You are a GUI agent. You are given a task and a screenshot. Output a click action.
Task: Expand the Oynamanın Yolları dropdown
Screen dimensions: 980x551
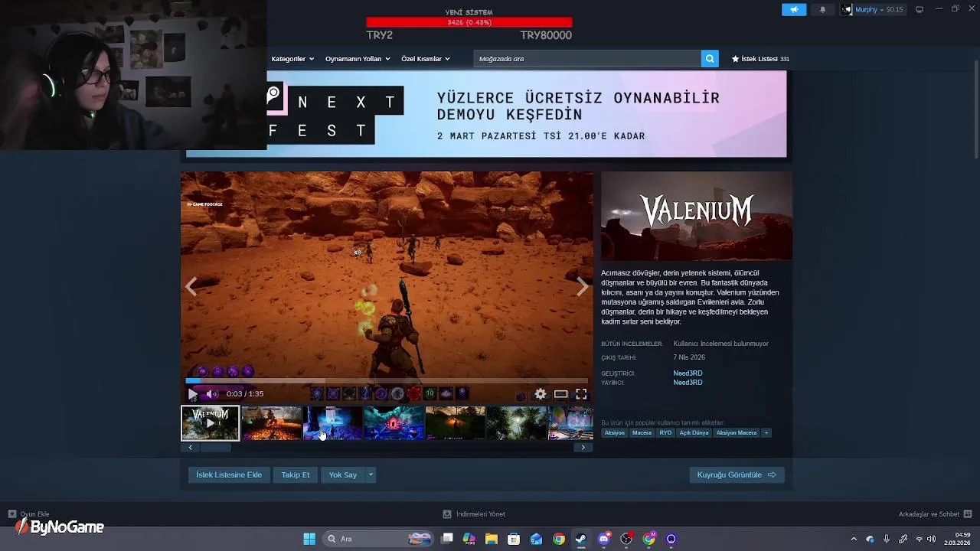[358, 59]
